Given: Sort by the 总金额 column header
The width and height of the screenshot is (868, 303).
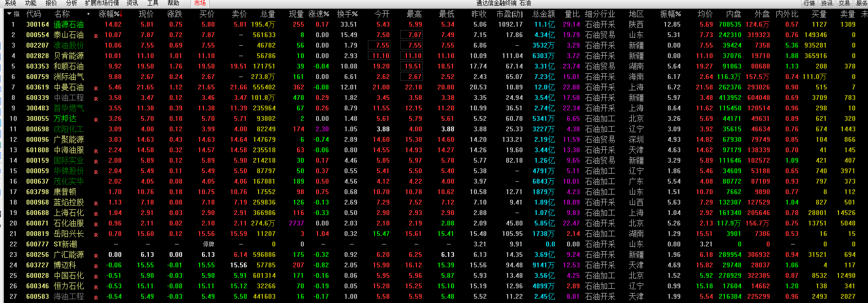Looking at the screenshot, I should [544, 14].
